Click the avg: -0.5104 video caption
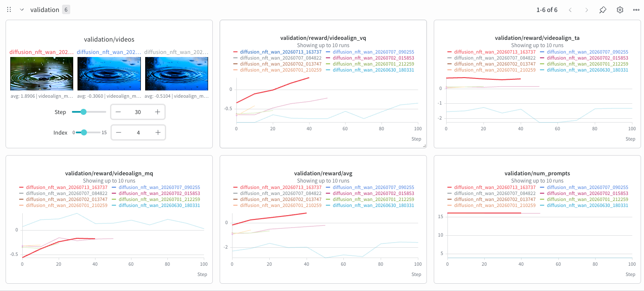 [x=176, y=96]
